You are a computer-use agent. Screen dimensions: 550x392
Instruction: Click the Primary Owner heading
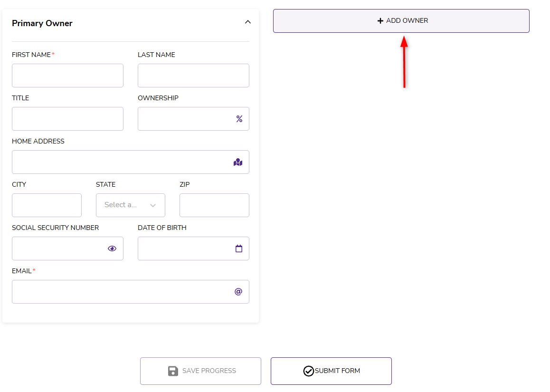[x=42, y=23]
